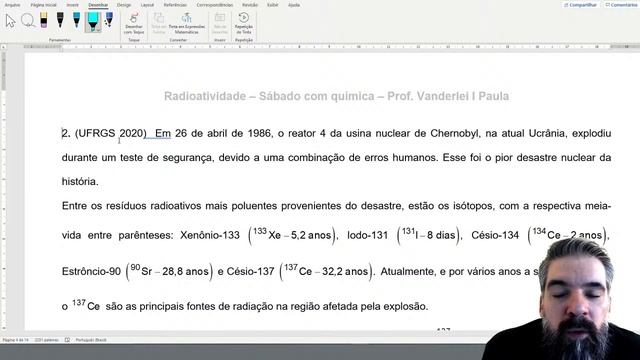Click 'principais fontes de radiação' in last line

pyautogui.click(x=206, y=307)
